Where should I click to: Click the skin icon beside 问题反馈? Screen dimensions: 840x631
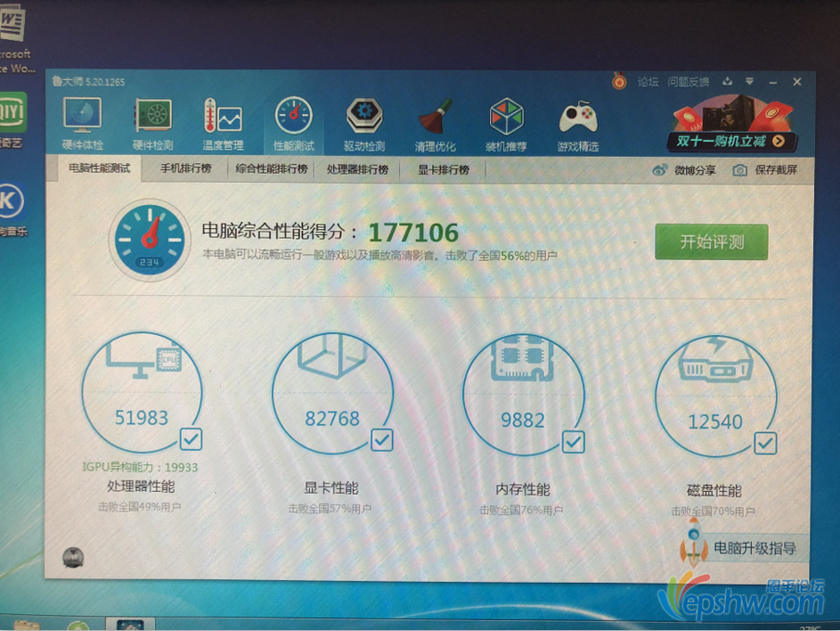click(727, 82)
